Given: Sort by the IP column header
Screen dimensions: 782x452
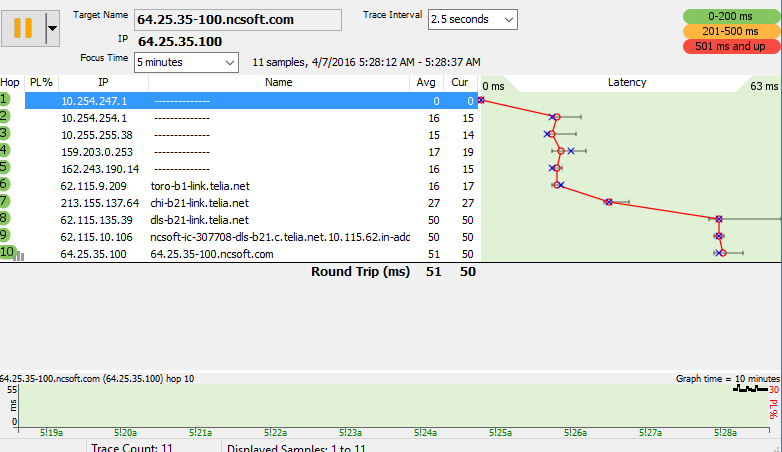Looking at the screenshot, I should [x=103, y=83].
